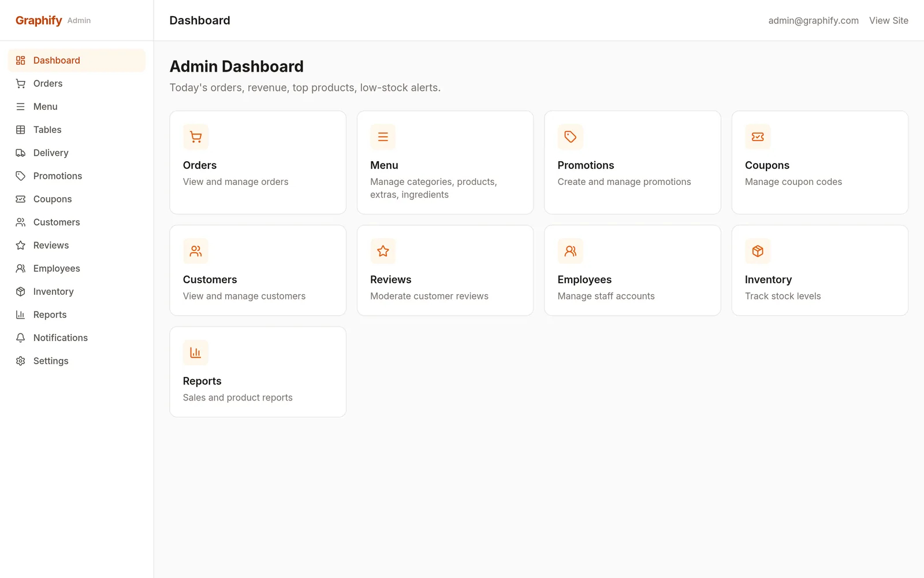924x578 pixels.
Task: Open Orders from the sidebar
Action: (77, 83)
